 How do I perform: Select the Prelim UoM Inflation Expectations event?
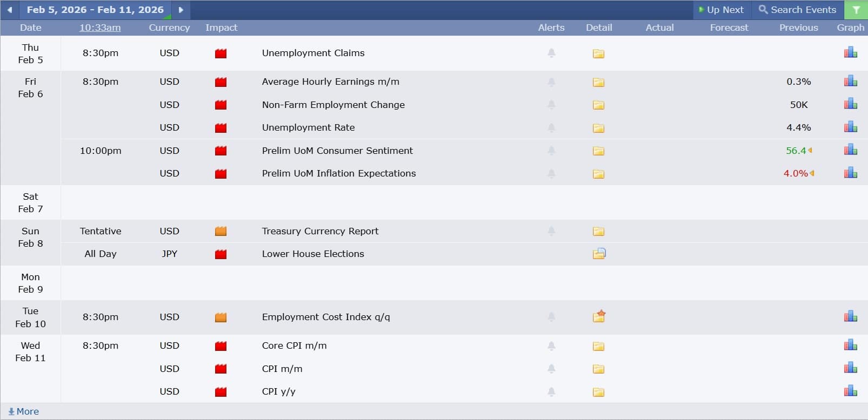(339, 173)
